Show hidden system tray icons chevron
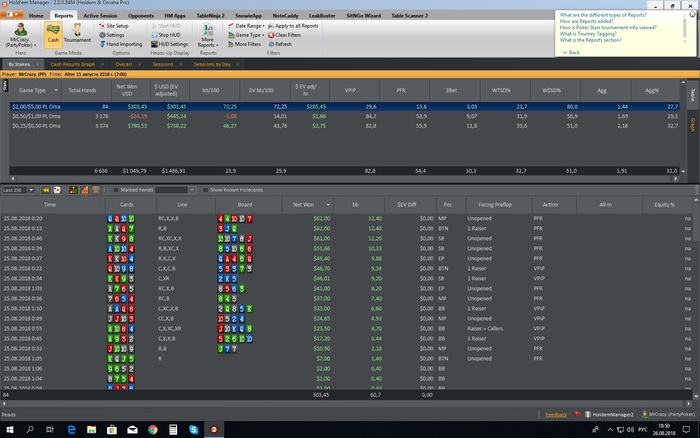 610,430
